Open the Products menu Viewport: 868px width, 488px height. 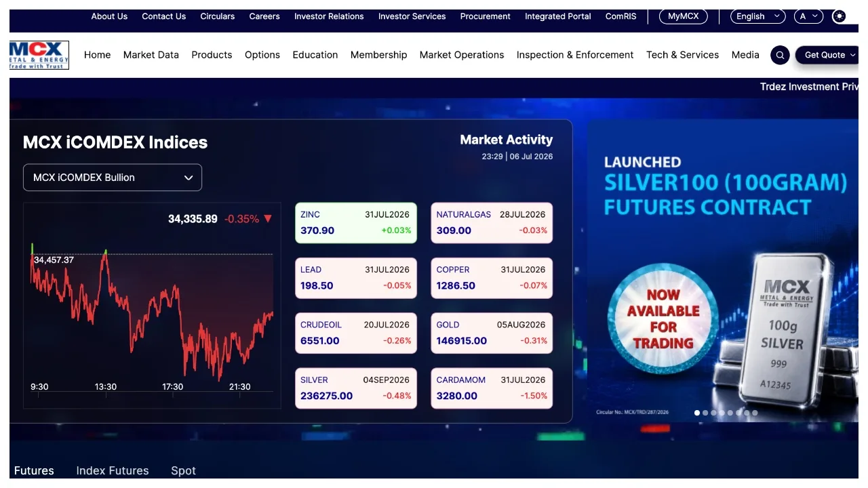(x=212, y=55)
